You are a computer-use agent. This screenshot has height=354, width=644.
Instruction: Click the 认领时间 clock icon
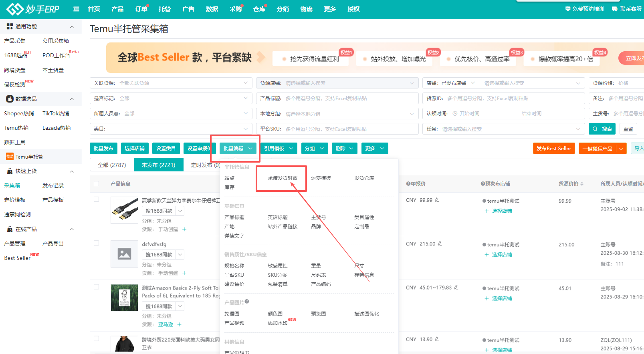455,114
